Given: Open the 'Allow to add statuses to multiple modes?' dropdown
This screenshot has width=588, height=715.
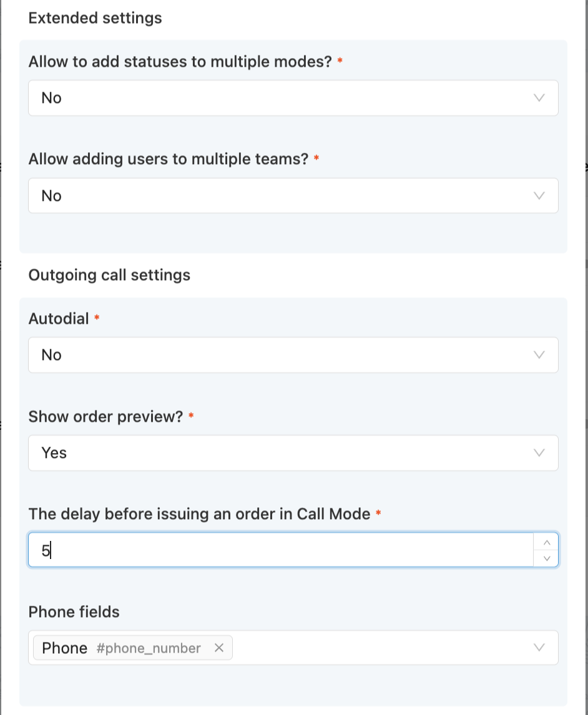Looking at the screenshot, I should coord(293,98).
